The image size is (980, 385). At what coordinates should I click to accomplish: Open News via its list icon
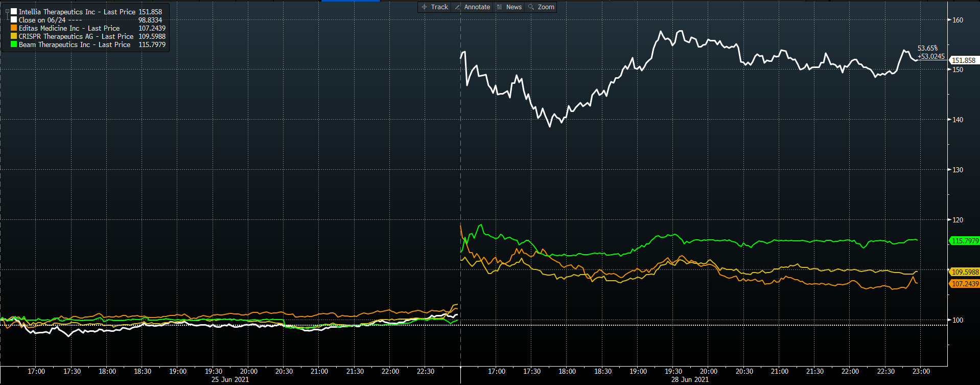coord(499,7)
